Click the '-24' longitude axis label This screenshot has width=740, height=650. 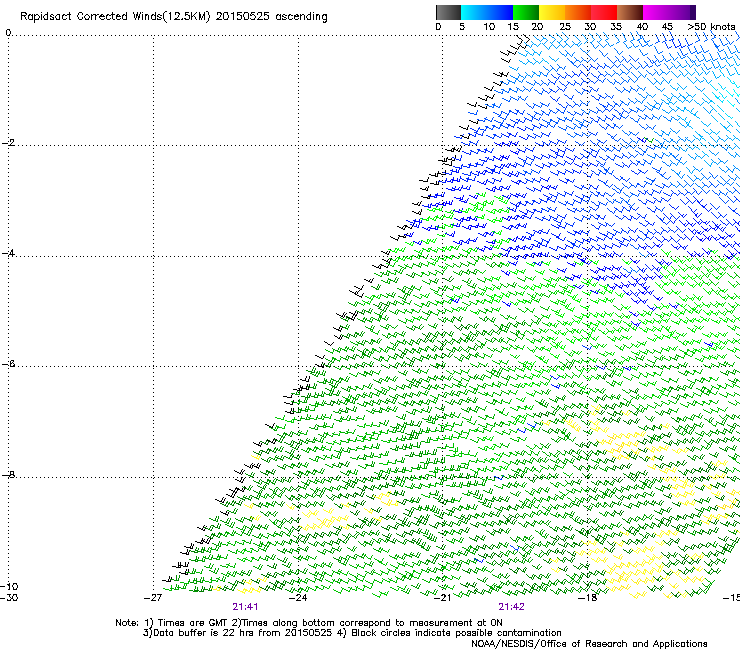(x=298, y=598)
